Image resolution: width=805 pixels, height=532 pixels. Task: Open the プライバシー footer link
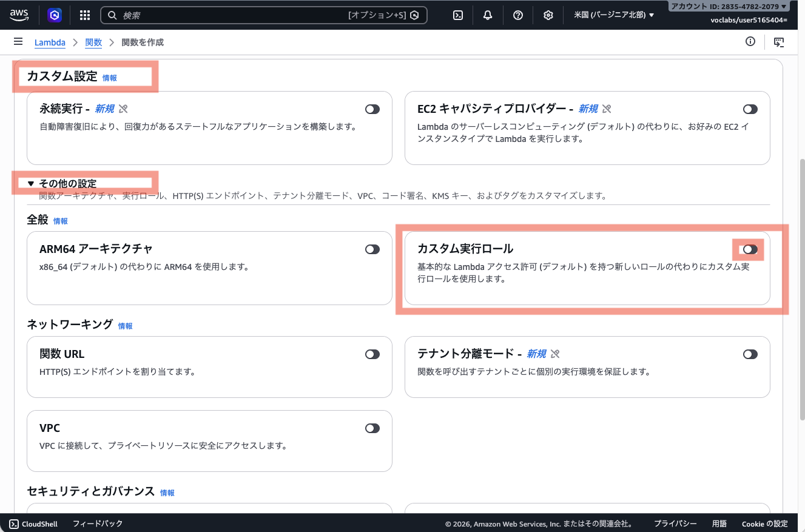tap(675, 524)
